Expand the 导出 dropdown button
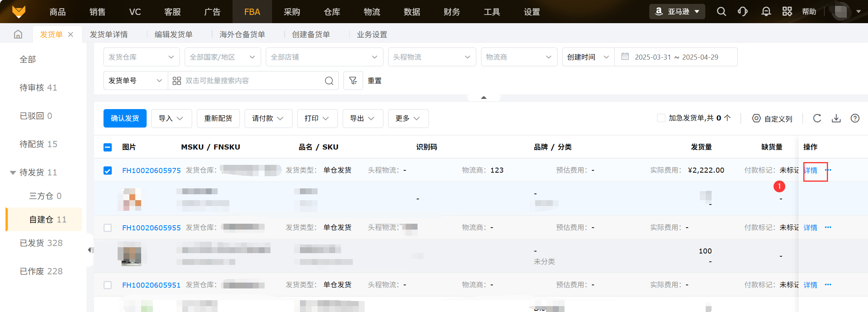This screenshot has height=312, width=868. click(x=363, y=119)
